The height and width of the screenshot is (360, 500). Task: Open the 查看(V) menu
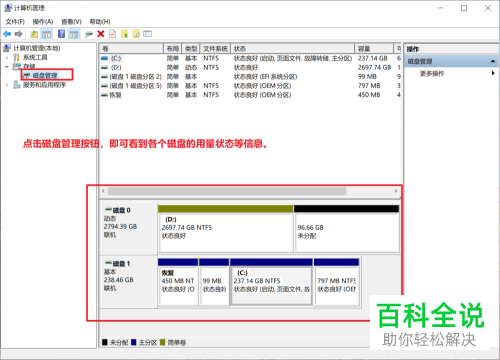coord(71,22)
